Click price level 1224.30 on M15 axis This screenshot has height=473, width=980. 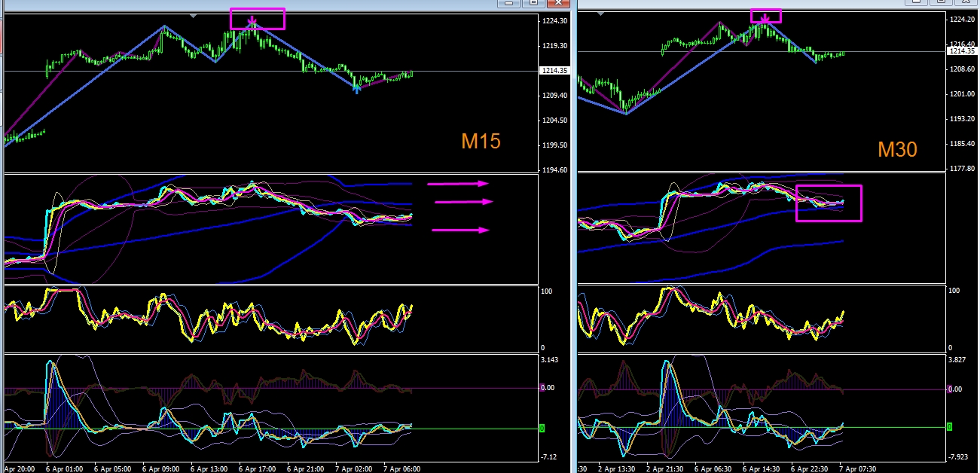pyautogui.click(x=555, y=21)
